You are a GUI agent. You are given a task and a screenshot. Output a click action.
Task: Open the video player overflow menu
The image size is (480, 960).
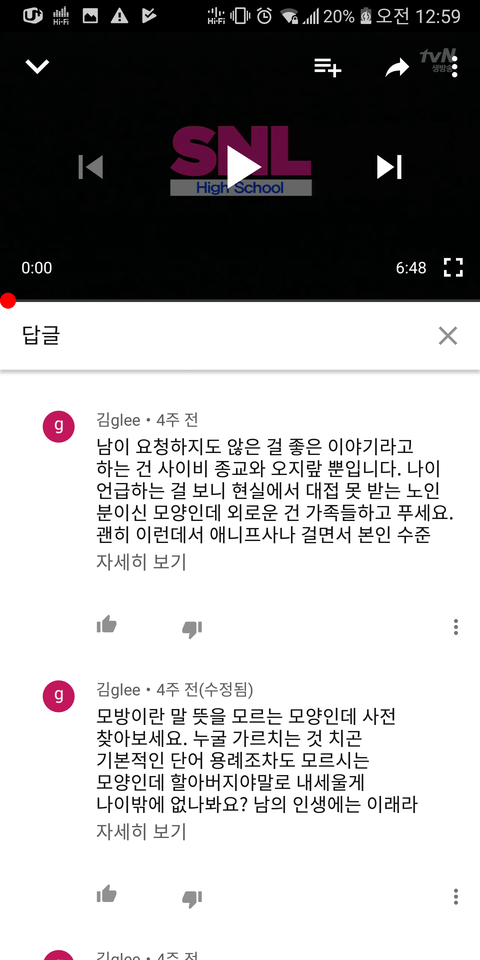click(454, 66)
